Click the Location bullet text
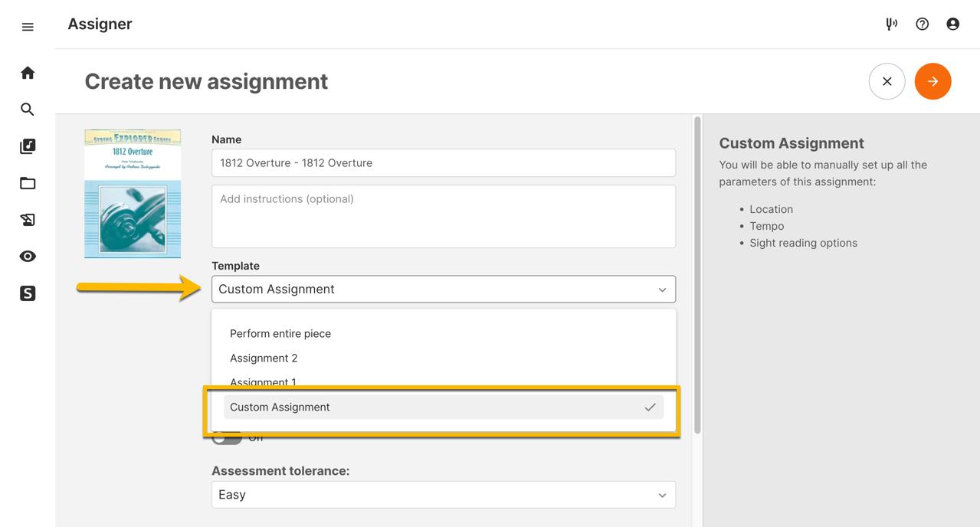This screenshot has height=527, width=980. 771,209
